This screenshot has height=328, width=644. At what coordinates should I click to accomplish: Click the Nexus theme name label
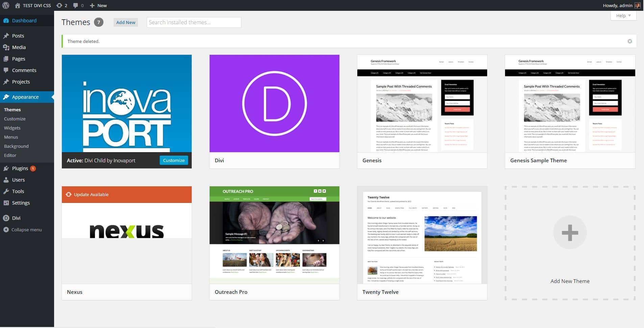75,292
